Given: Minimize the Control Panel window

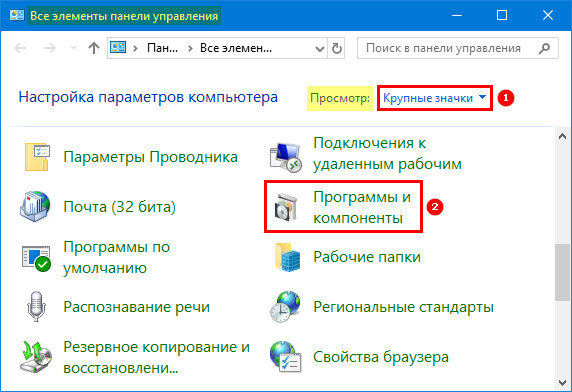Looking at the screenshot, I should coord(457,15).
